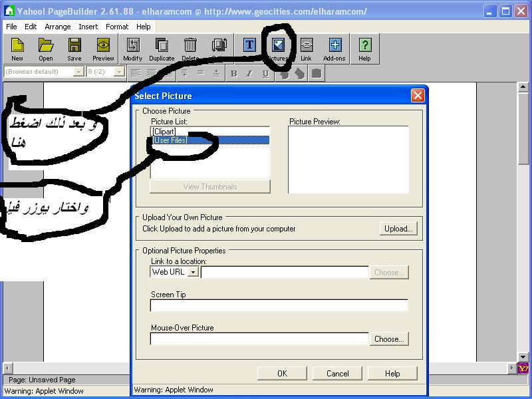Close the Select Picture dialog
The height and width of the screenshot is (399, 532).
tap(418, 96)
